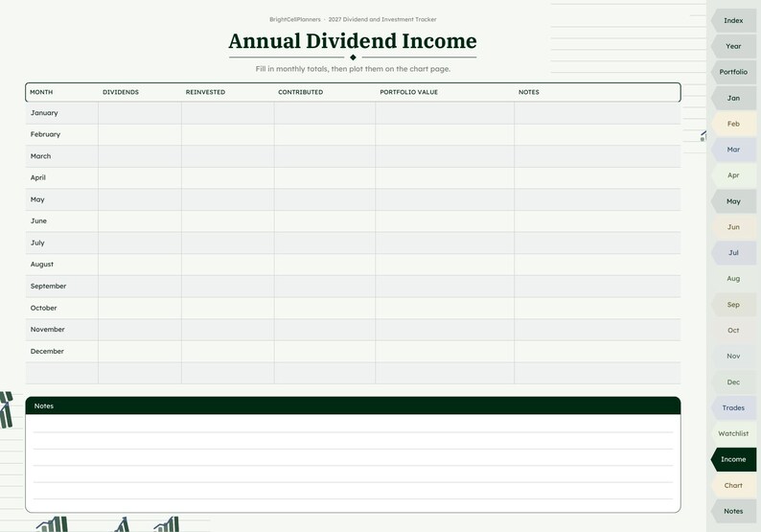The width and height of the screenshot is (761, 532).
Task: Click the 'March' row label
Action: tap(40, 156)
